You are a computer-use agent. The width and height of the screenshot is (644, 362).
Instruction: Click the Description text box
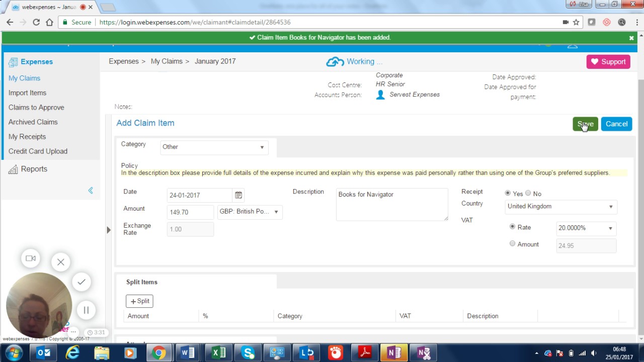point(392,205)
